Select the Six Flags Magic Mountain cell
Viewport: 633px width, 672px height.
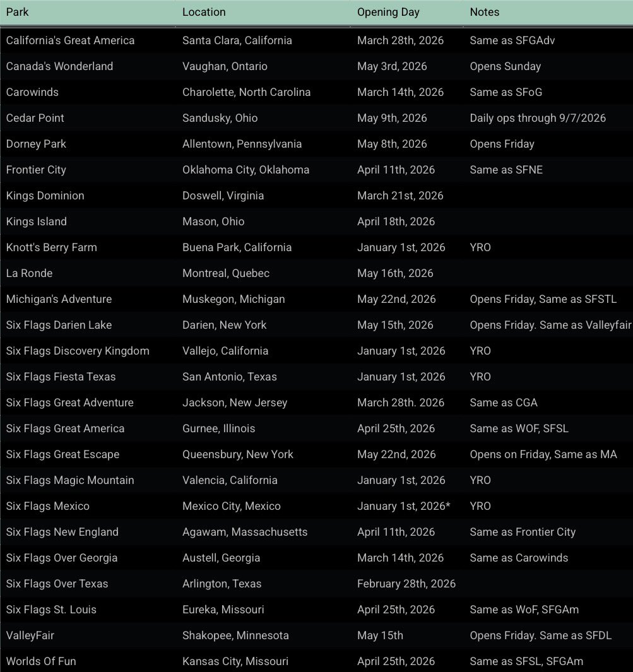point(70,480)
